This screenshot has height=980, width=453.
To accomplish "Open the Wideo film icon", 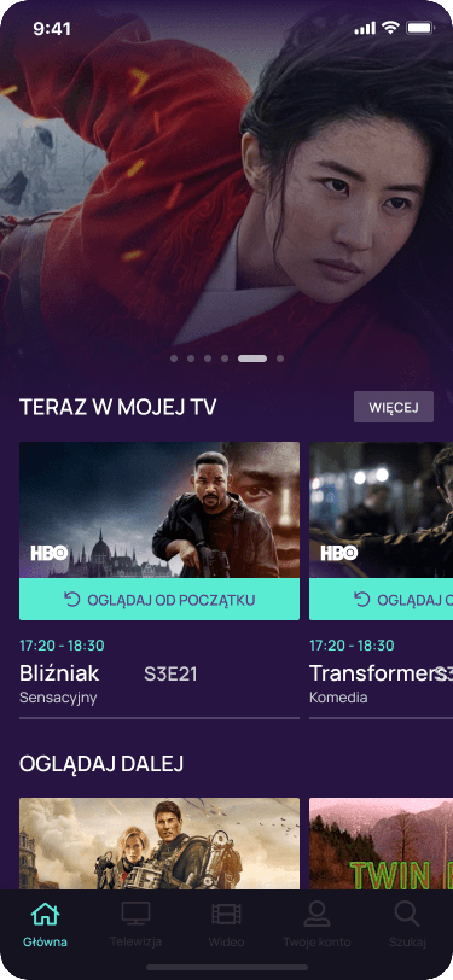I will pos(226,914).
